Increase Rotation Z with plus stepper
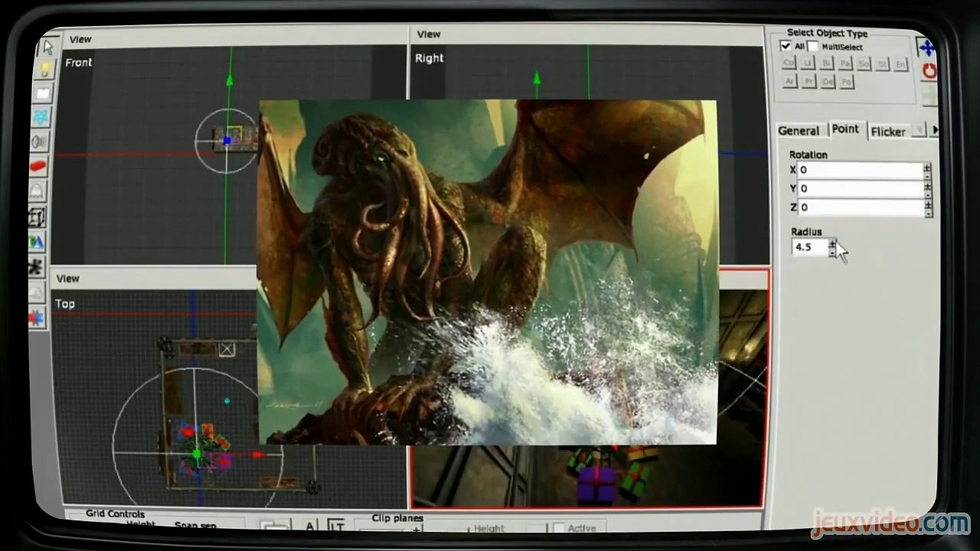Screen dimensions: 980x551 tap(929, 204)
